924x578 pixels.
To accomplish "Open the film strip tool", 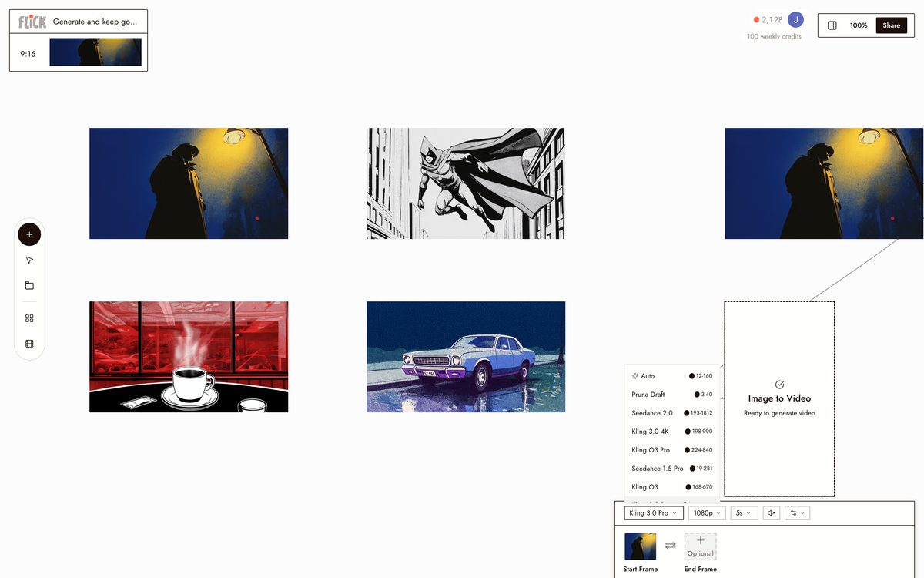I will (x=29, y=344).
